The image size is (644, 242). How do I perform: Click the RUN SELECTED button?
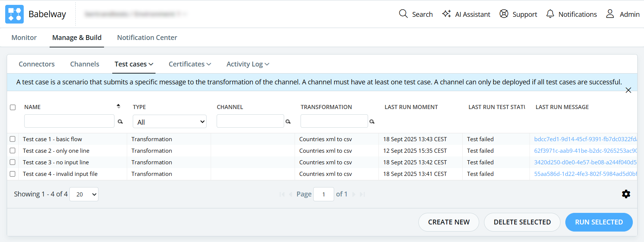599,222
